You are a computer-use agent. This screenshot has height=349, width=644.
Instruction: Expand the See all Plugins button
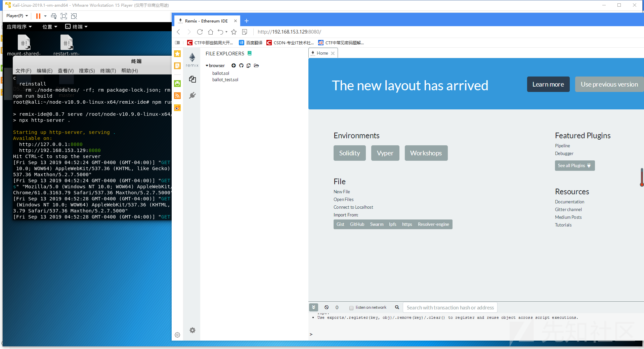(x=574, y=165)
